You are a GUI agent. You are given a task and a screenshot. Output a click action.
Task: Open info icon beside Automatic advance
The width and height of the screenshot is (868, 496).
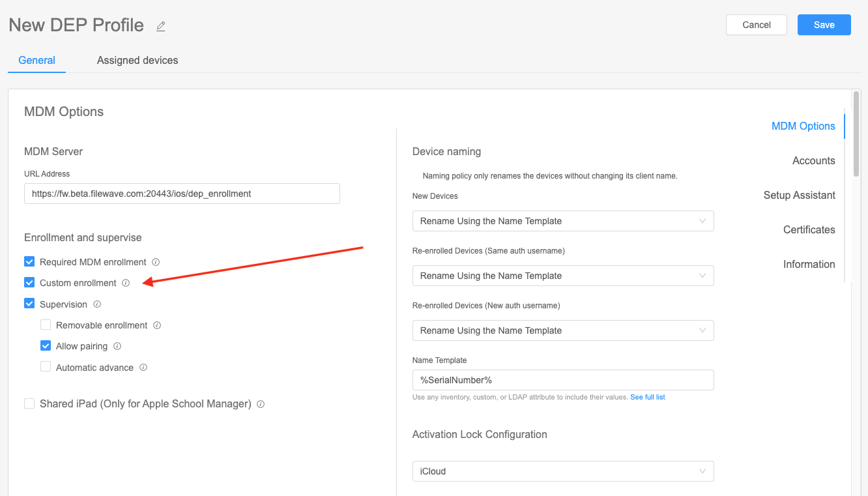[x=143, y=368]
